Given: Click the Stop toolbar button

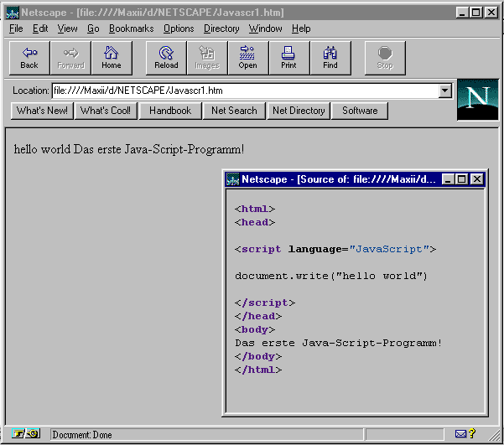Looking at the screenshot, I should [x=385, y=58].
